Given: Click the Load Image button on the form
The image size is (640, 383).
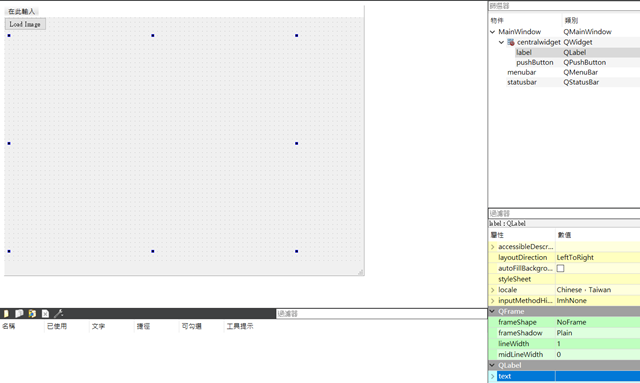Looking at the screenshot, I should click(x=25, y=24).
